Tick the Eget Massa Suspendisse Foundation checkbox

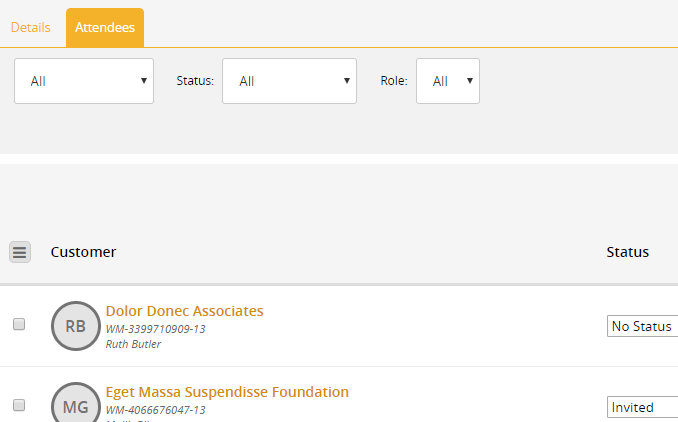click(18, 405)
